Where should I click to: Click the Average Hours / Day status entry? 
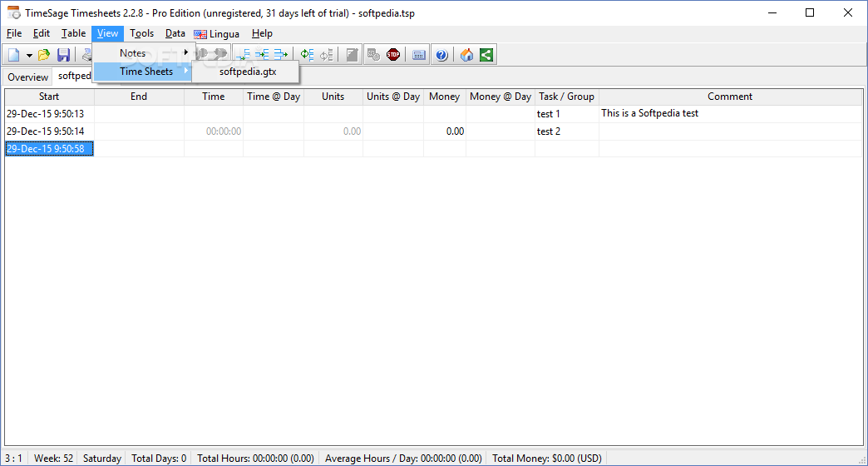click(403, 459)
